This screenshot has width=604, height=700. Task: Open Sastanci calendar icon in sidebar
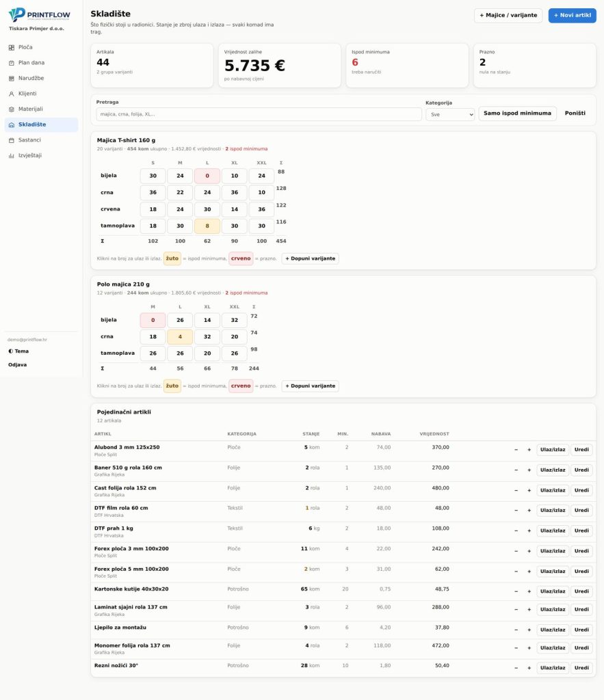coord(12,140)
